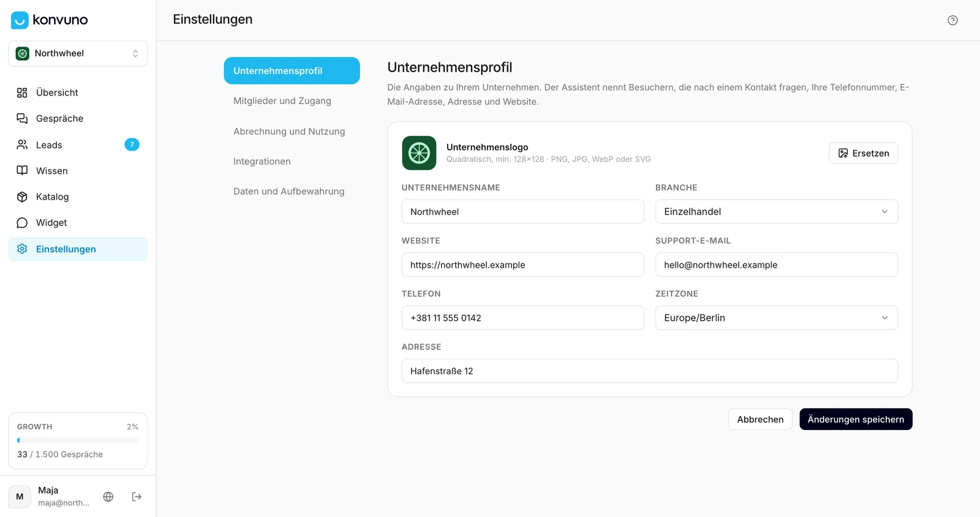The height and width of the screenshot is (517, 980).
Task: Click Änderungen speichern button
Action: click(856, 420)
